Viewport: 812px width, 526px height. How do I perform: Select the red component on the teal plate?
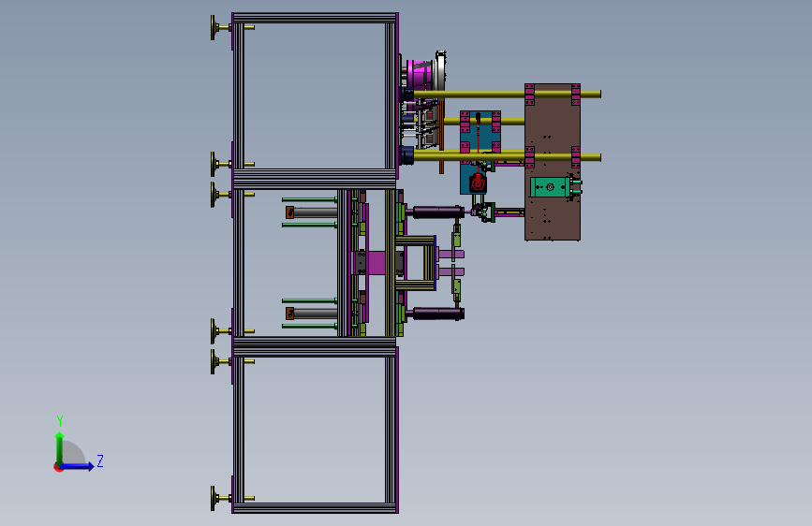tap(478, 183)
